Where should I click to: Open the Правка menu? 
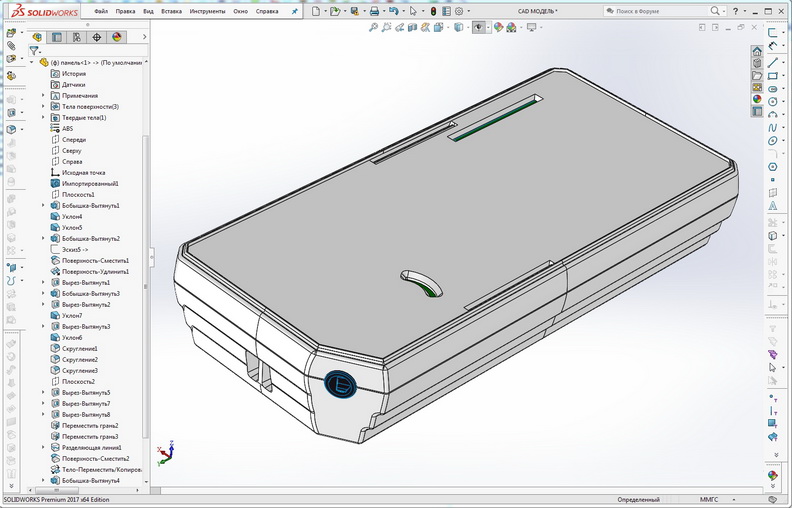tap(125, 11)
